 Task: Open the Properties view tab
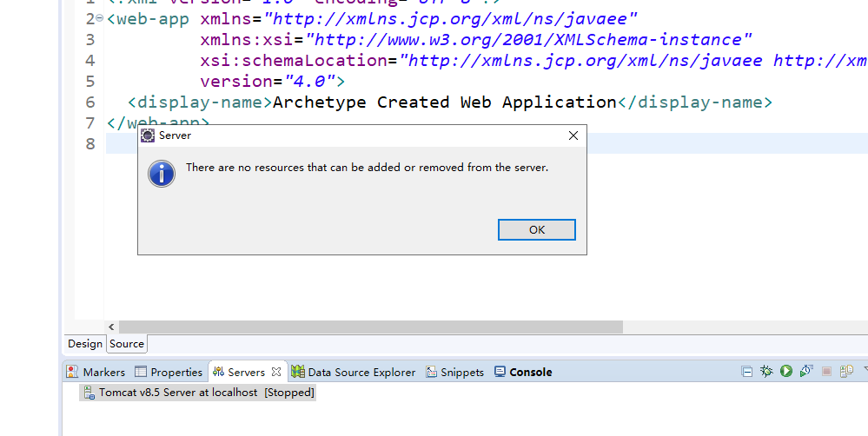169,372
